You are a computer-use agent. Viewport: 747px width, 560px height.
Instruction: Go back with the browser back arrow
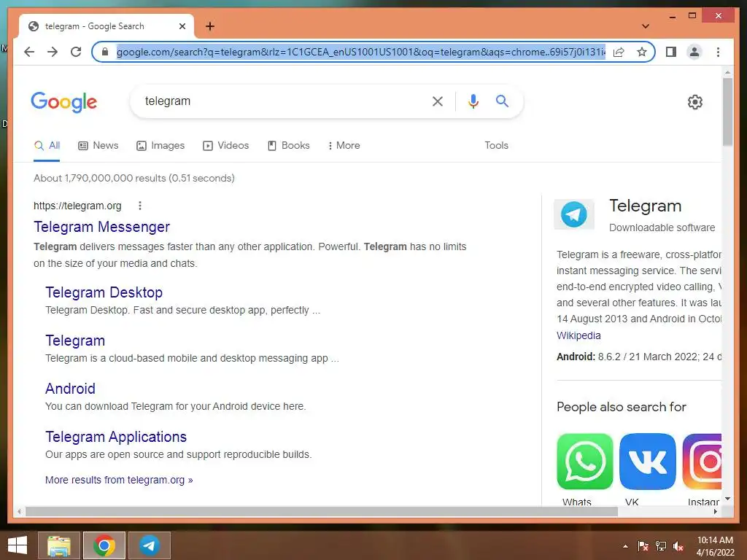[x=29, y=52]
